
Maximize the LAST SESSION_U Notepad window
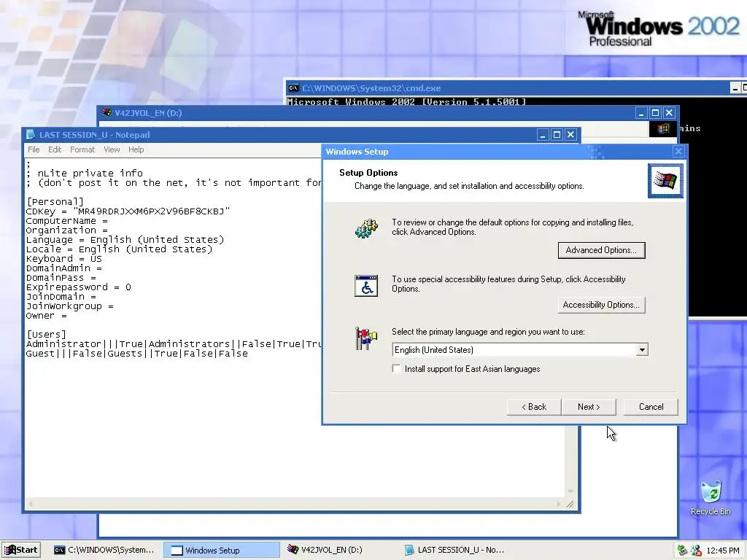[557, 135]
